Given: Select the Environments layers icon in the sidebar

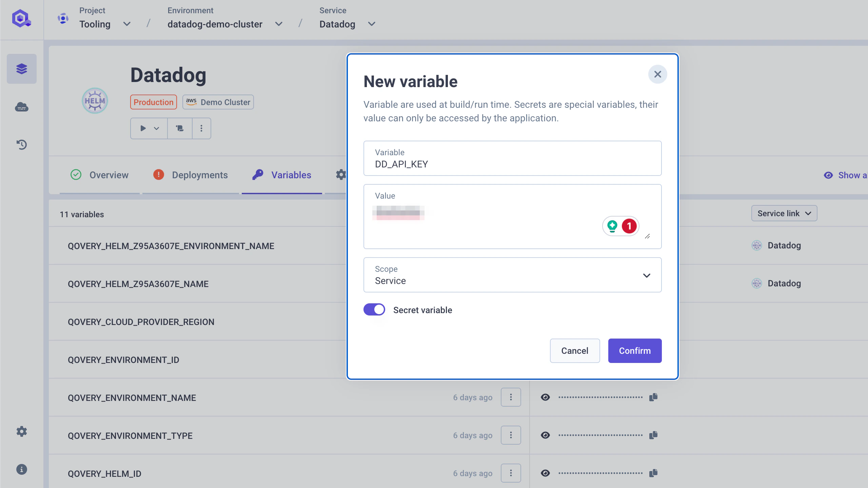Looking at the screenshot, I should 21,68.
